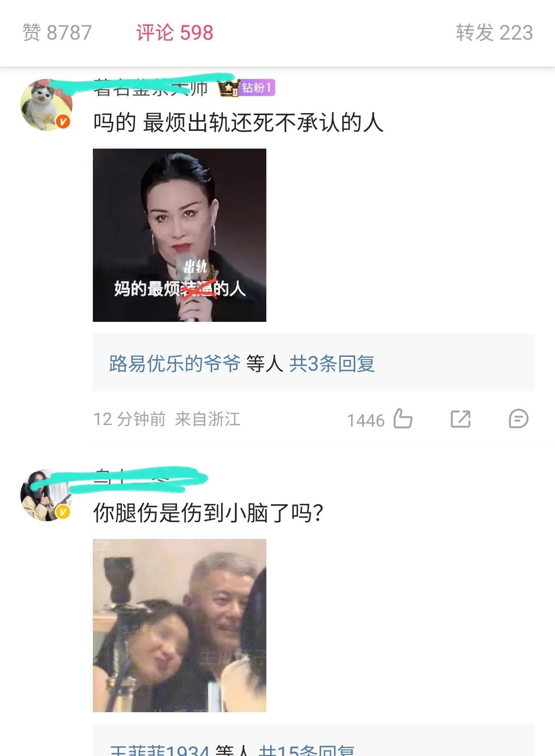Open the cat avatar profile

pyautogui.click(x=46, y=105)
